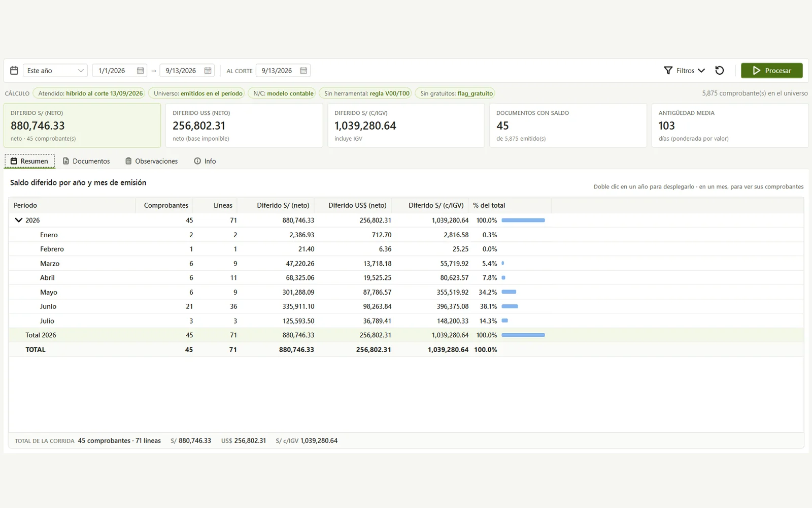
Task: Open the Info tab
Action: click(x=205, y=161)
